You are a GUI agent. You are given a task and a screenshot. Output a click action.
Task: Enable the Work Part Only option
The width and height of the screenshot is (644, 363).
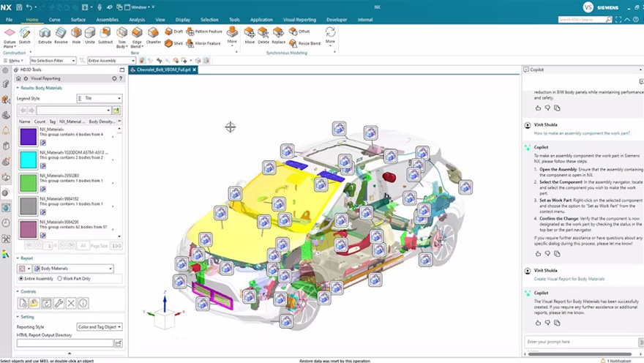[x=59, y=279]
